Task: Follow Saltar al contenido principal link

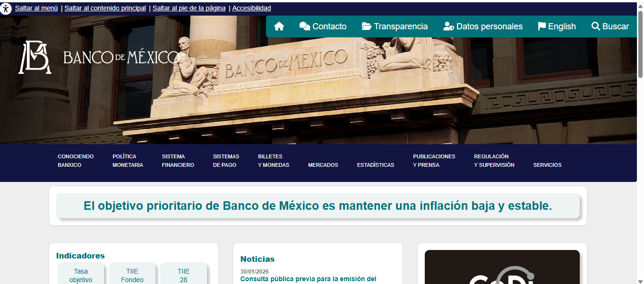Action: 105,9
